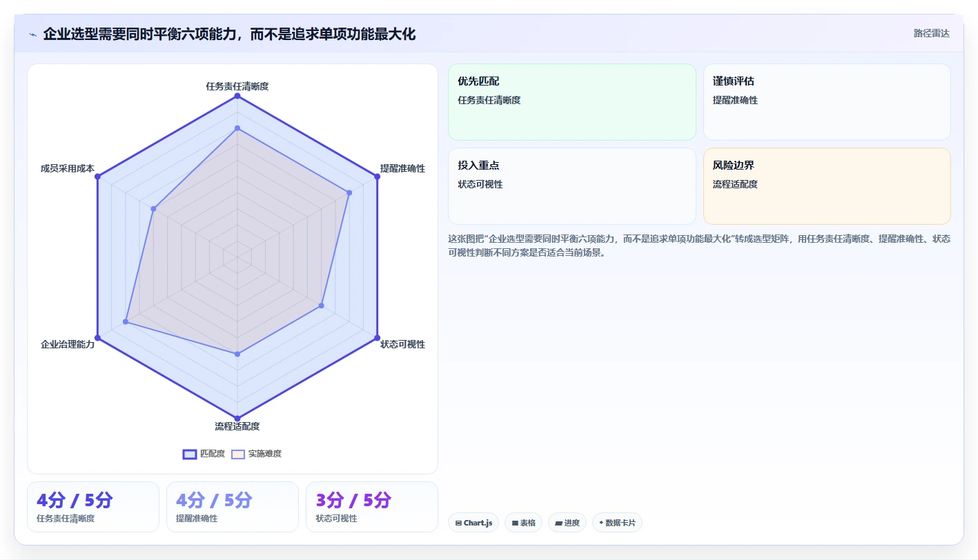Toggle the 匹配度 legend swatch
978x560 pixels.
point(190,454)
